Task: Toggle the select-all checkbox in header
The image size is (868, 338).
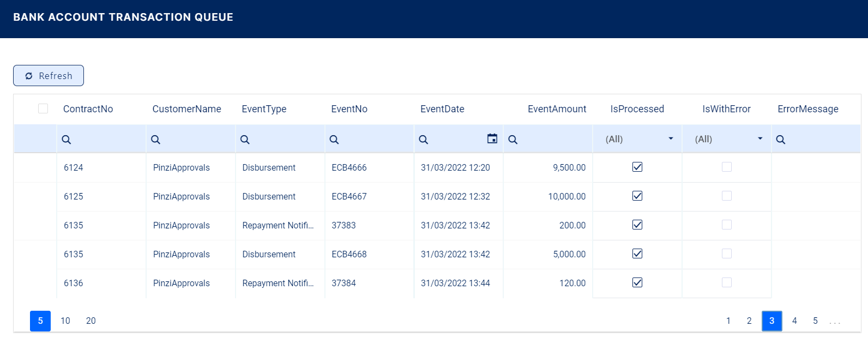Action: 43,108
